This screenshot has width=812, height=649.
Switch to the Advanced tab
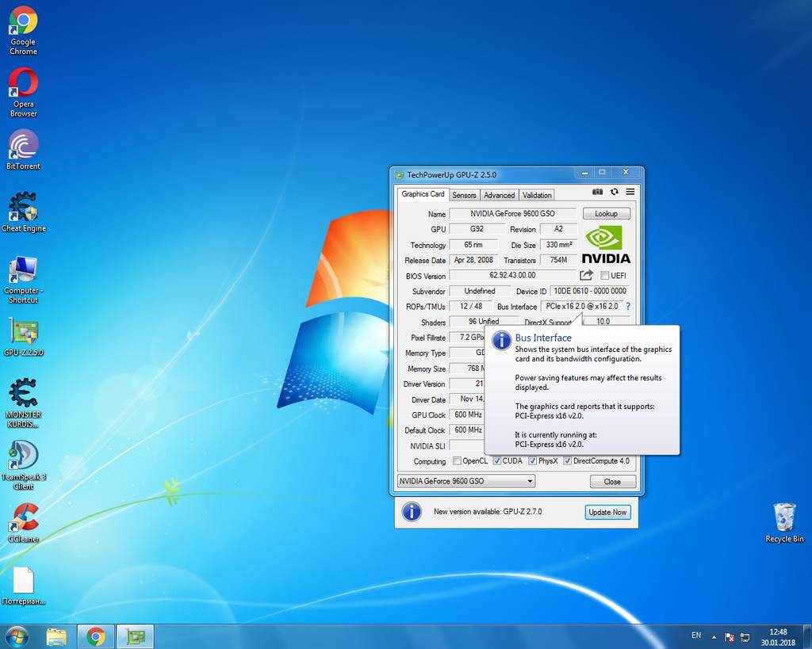click(x=500, y=195)
